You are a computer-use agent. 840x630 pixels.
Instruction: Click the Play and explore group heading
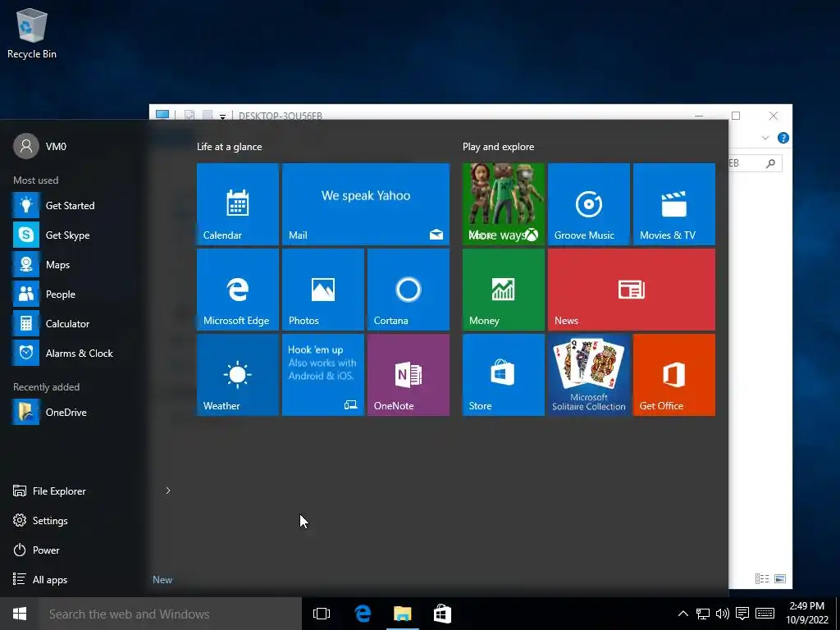point(498,147)
